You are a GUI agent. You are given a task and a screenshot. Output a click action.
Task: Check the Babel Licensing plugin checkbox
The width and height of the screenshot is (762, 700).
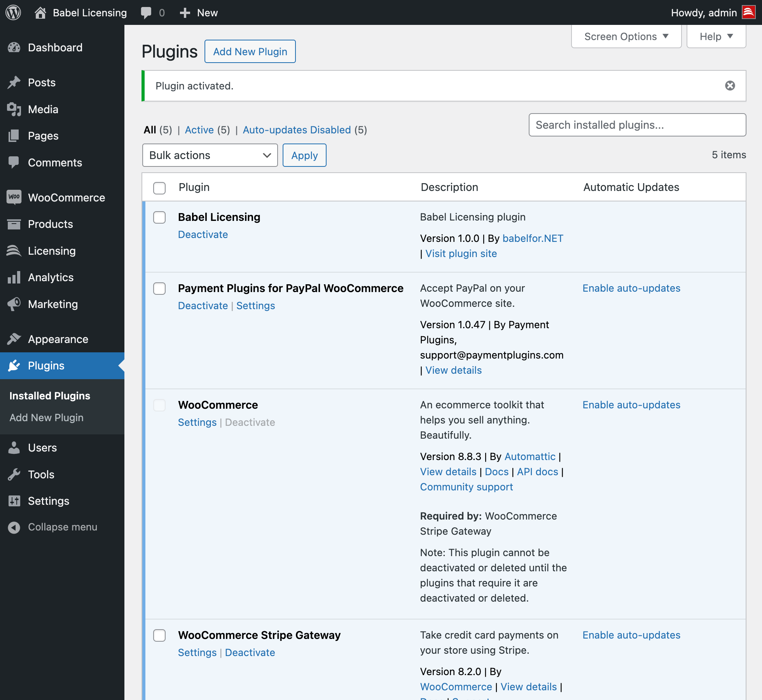[159, 217]
